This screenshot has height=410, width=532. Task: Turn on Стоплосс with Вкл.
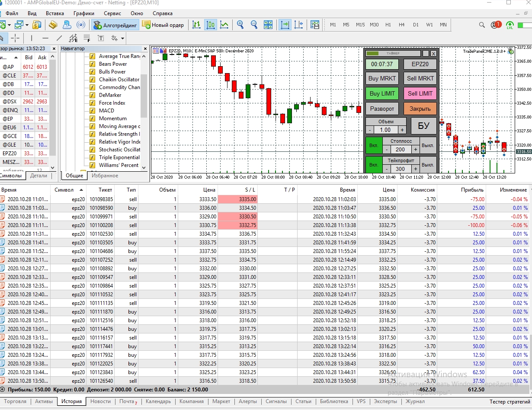[374, 145]
